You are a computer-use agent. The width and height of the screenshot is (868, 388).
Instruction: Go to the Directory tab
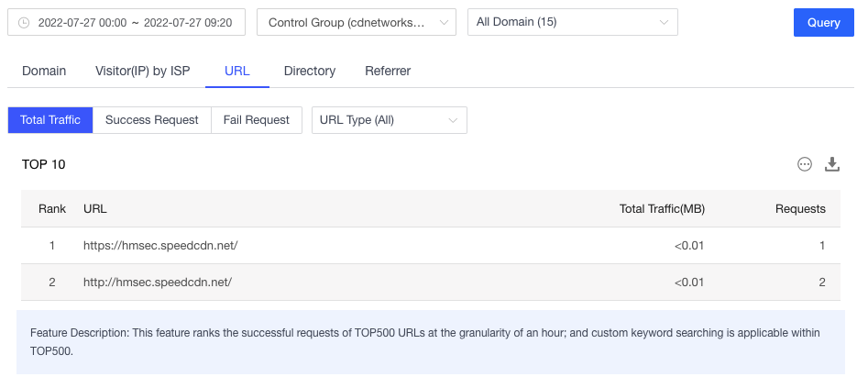click(x=310, y=71)
